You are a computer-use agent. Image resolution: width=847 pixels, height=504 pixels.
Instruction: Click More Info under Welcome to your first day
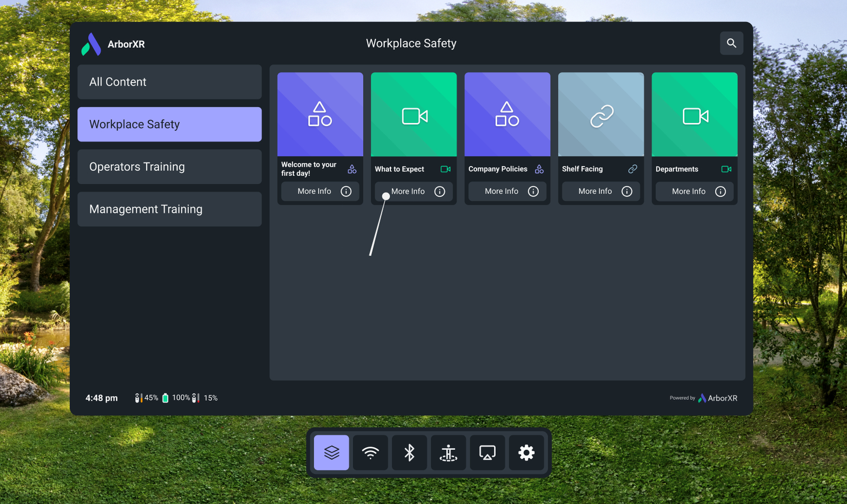[320, 192]
